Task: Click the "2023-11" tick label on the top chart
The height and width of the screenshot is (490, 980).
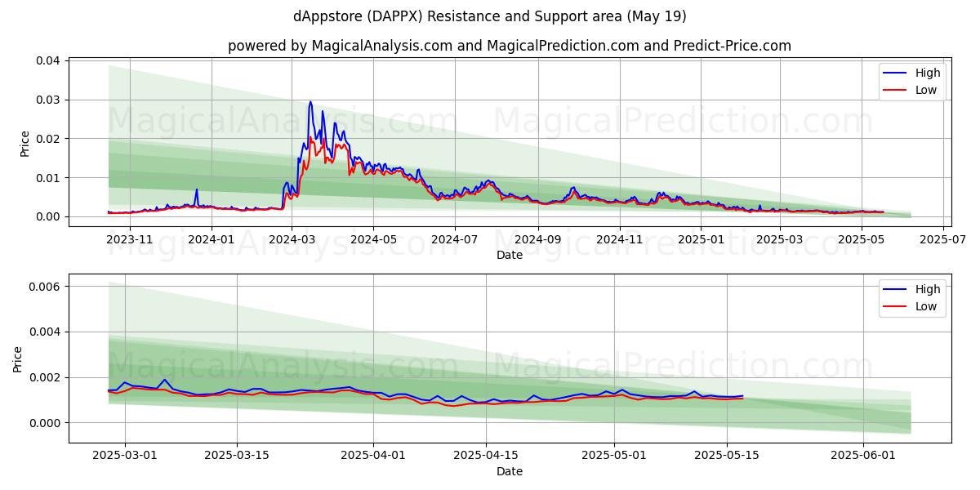Action: 131,239
